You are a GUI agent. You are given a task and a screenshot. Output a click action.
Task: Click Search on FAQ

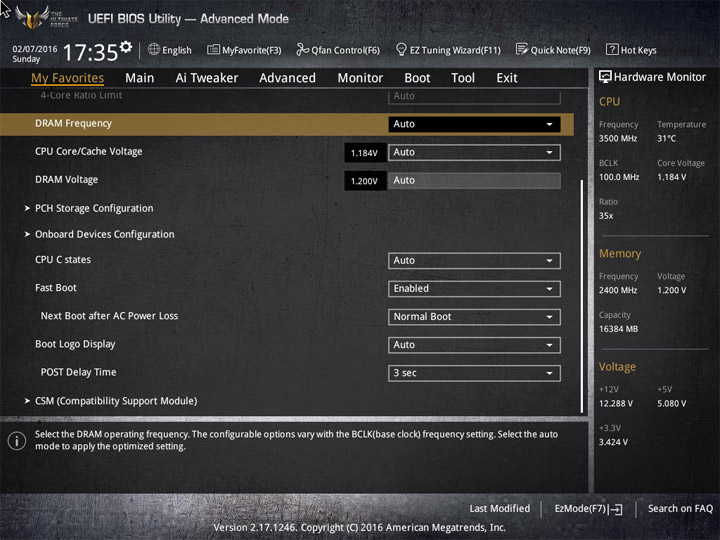tap(681, 508)
